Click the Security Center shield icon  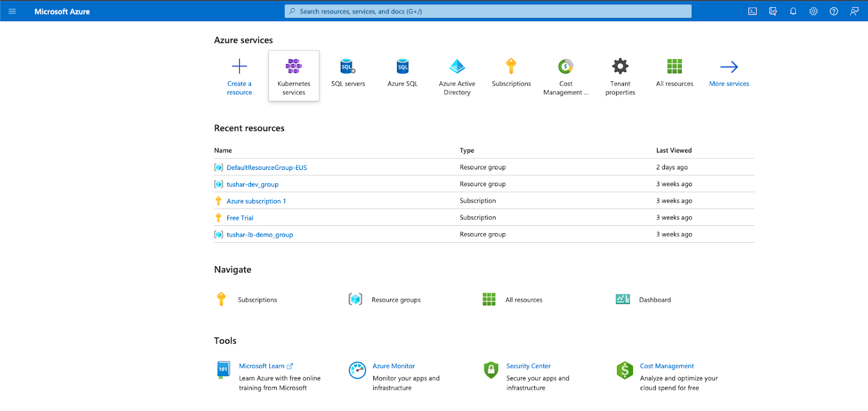pyautogui.click(x=491, y=370)
